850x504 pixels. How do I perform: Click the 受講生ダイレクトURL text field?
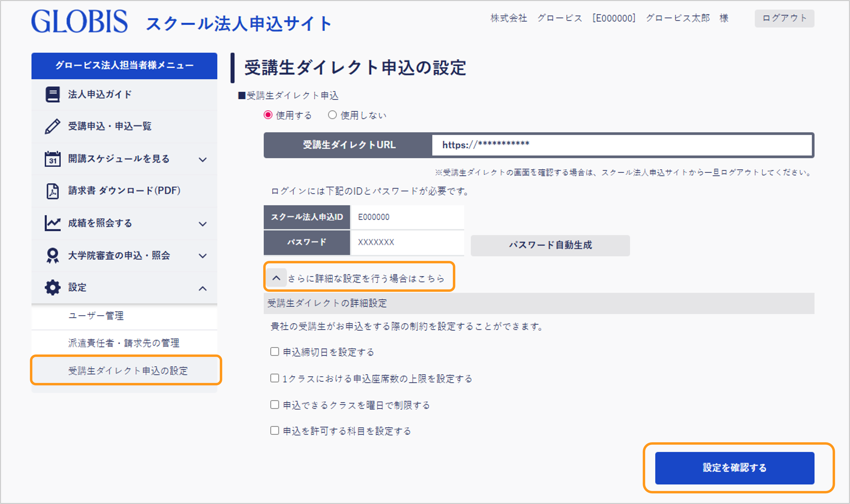(x=622, y=145)
